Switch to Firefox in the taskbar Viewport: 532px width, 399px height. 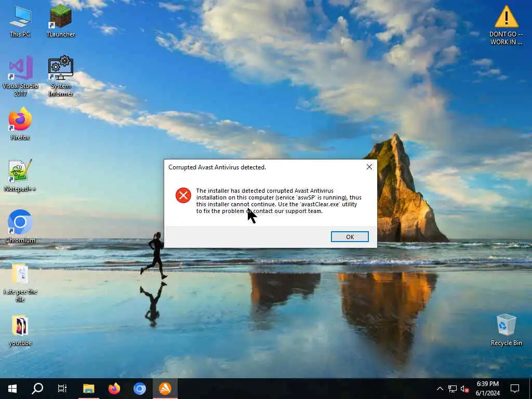coord(114,389)
